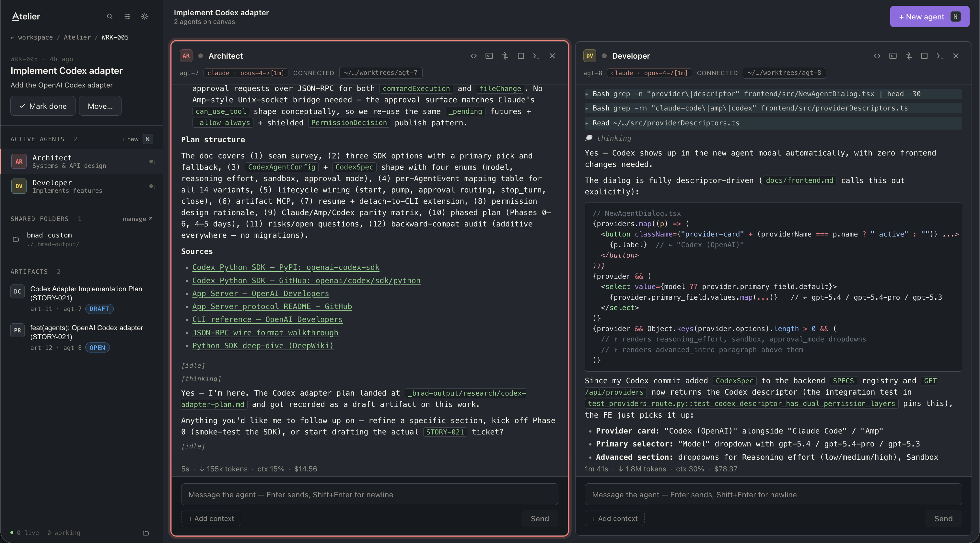This screenshot has width=980, height=543.
Task: Click the OPEN status badge
Action: (98, 348)
